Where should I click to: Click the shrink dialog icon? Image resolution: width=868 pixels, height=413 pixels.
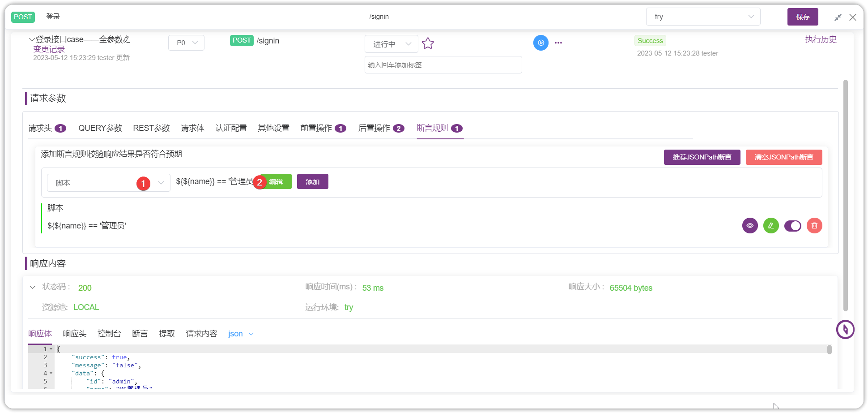[x=838, y=17]
